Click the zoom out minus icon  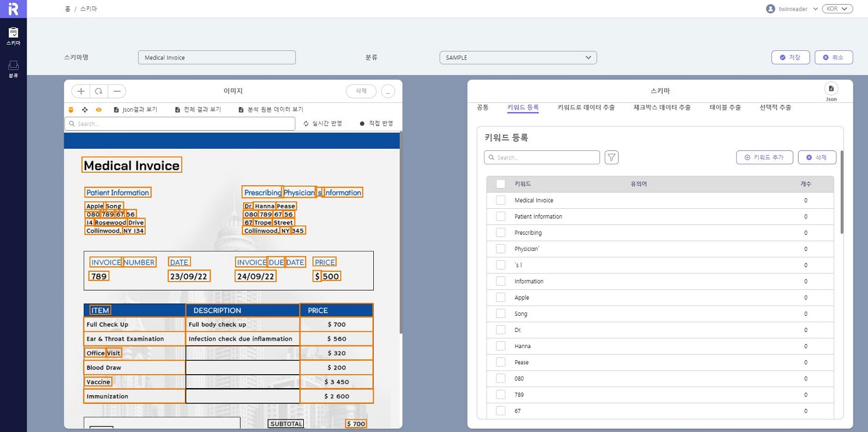pos(117,91)
